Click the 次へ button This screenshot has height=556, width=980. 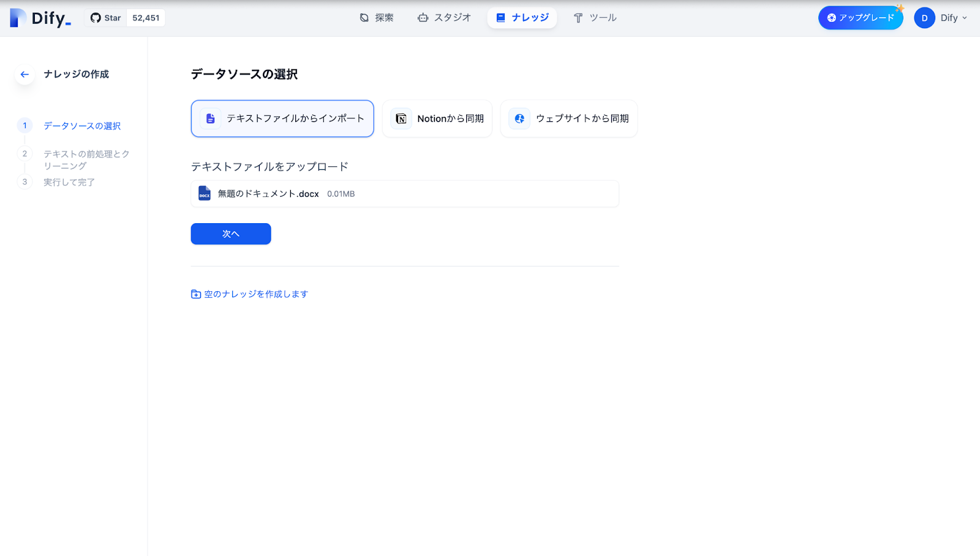(x=230, y=234)
